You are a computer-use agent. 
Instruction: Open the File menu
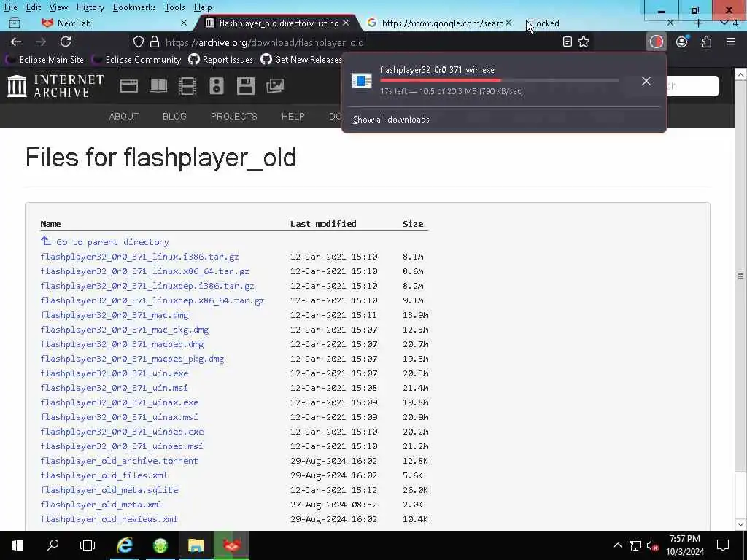[x=10, y=7]
